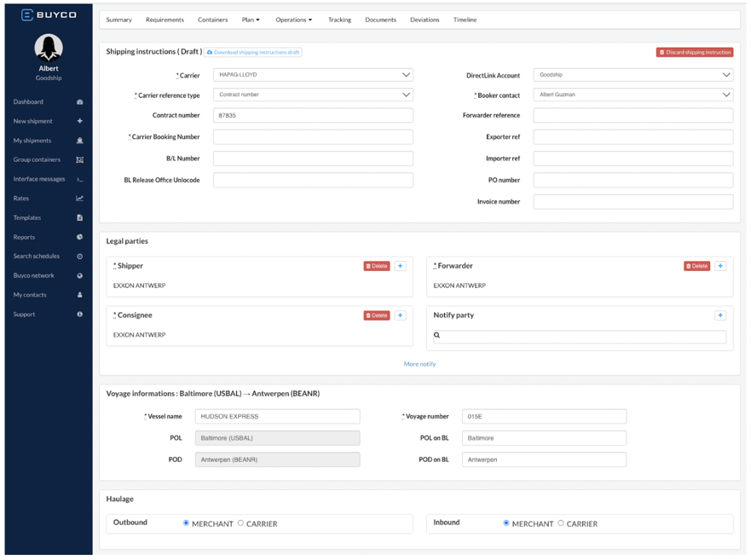Click the Buyco logo at top left
Screen dimensions: 751x560
pyautogui.click(x=47, y=14)
